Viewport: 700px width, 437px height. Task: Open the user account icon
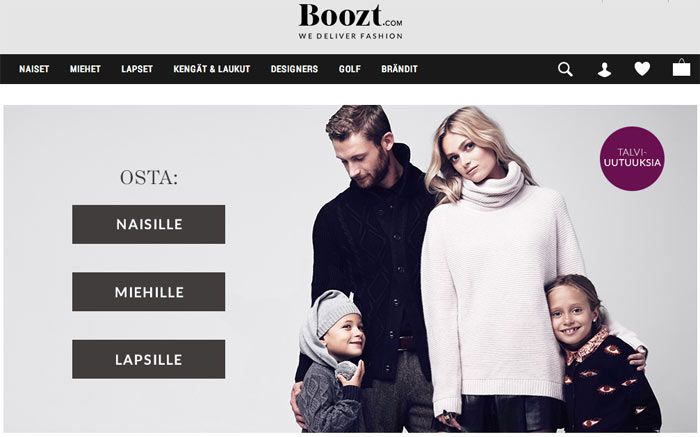coord(604,70)
